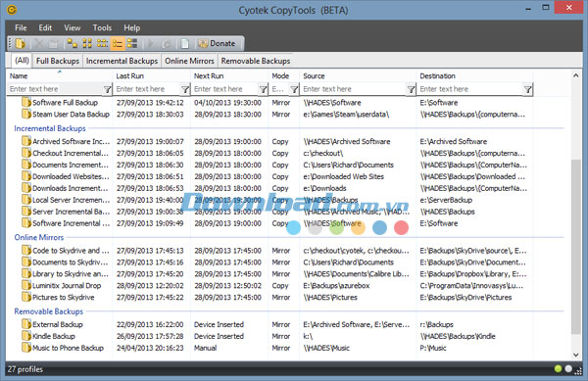Viewport: 588px width, 381px height.
Task: Open the Tools menu
Action: pyautogui.click(x=102, y=27)
